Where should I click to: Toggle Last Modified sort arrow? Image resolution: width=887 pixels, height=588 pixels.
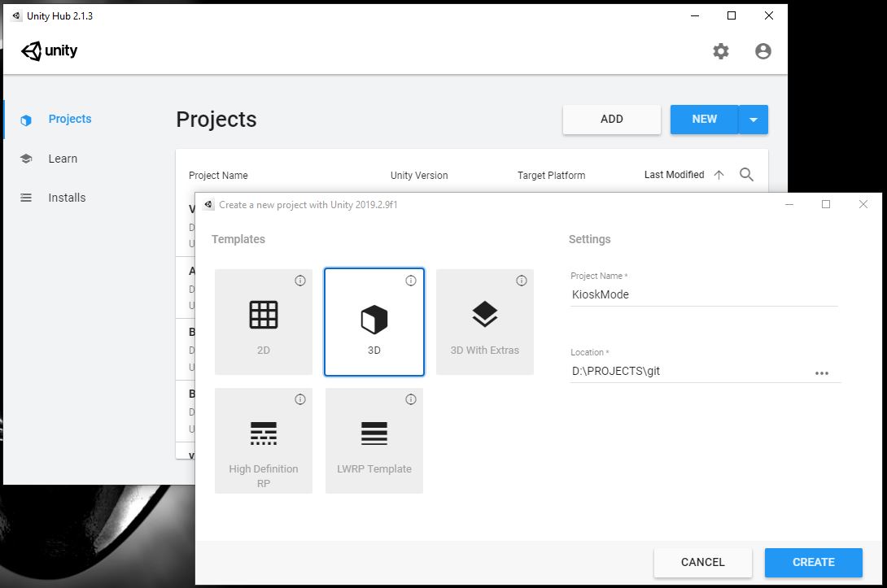[x=719, y=175]
